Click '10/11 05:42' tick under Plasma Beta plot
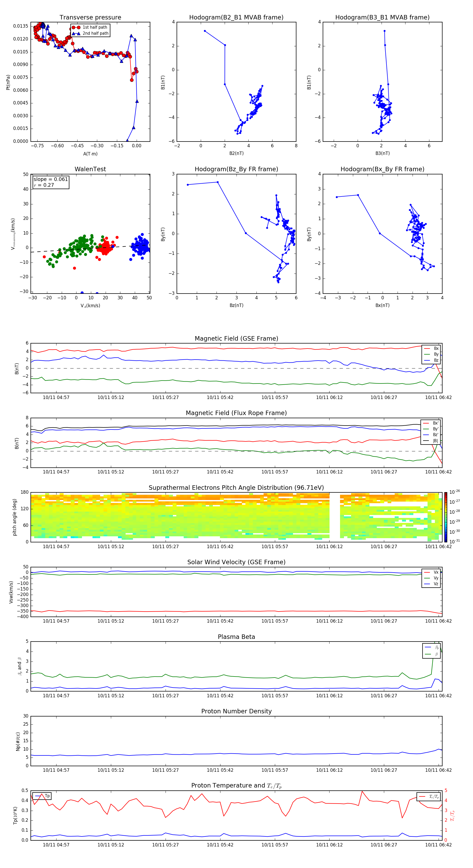The width and height of the screenshot is (473, 868). tap(220, 696)
